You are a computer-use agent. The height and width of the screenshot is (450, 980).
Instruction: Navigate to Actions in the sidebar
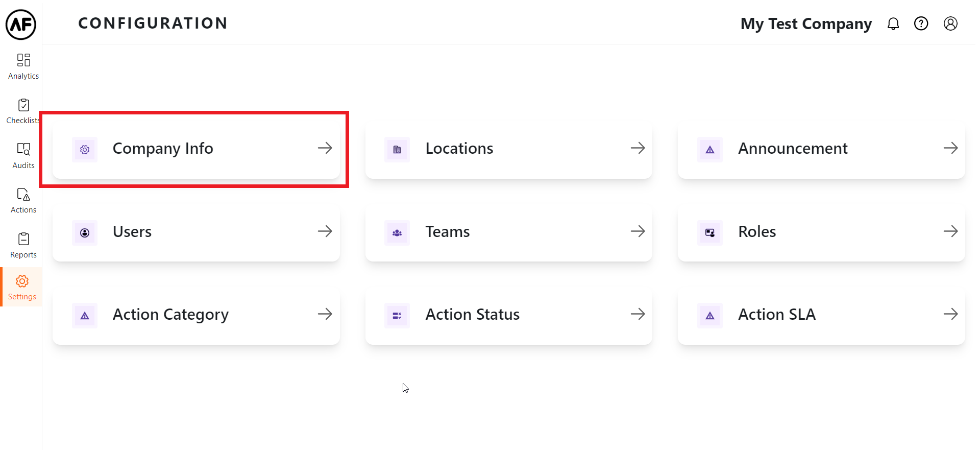[23, 200]
